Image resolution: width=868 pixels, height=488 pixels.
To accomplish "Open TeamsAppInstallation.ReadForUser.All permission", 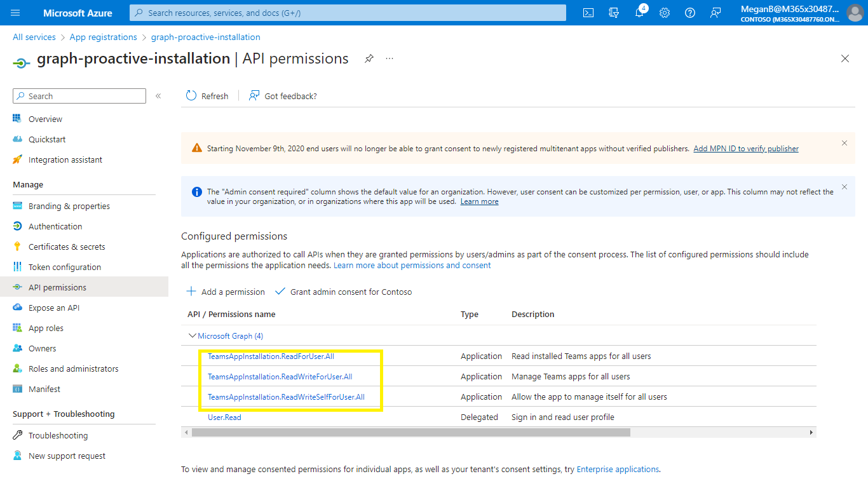I will [x=271, y=356].
